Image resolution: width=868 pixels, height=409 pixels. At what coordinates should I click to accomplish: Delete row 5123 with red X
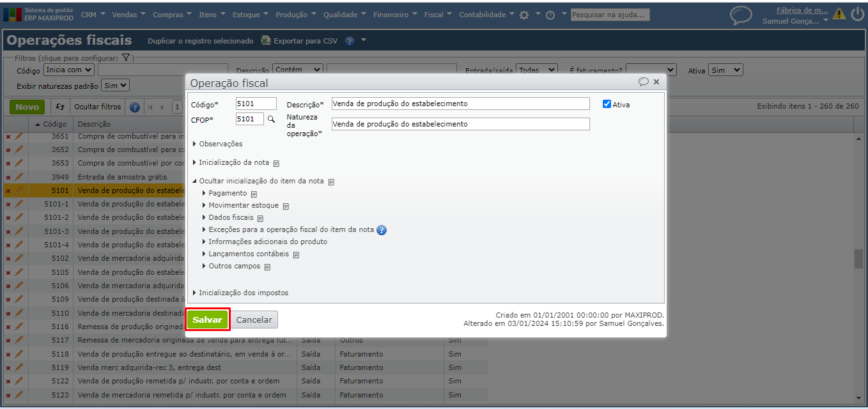tap(8, 395)
